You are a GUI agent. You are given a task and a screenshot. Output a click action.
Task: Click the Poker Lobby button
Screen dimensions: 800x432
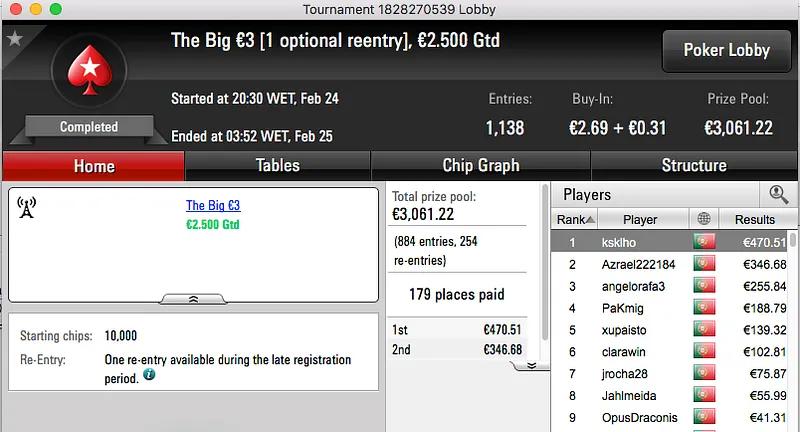point(726,50)
